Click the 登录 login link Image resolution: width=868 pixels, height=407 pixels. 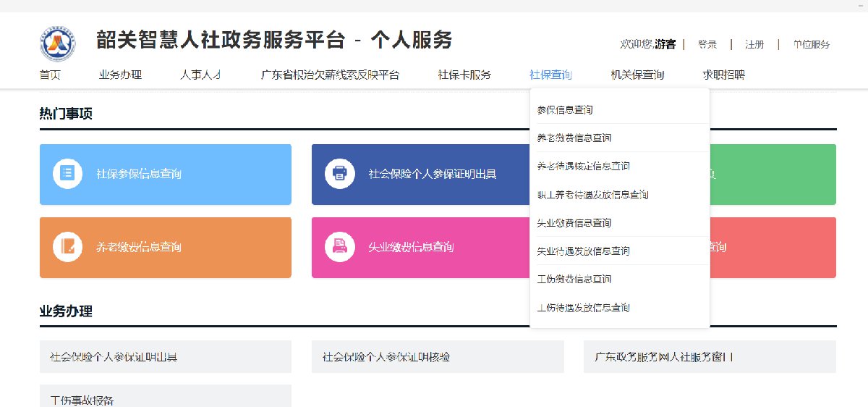pos(707,44)
